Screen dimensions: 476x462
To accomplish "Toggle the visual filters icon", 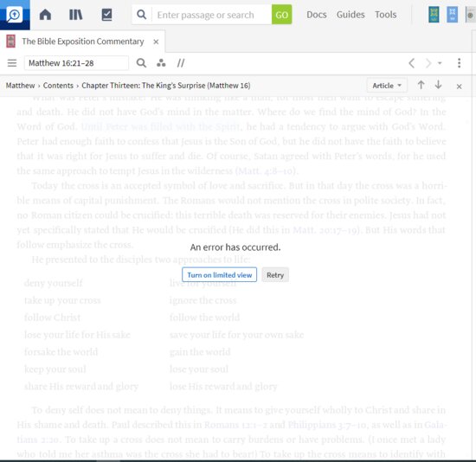I will point(161,63).
